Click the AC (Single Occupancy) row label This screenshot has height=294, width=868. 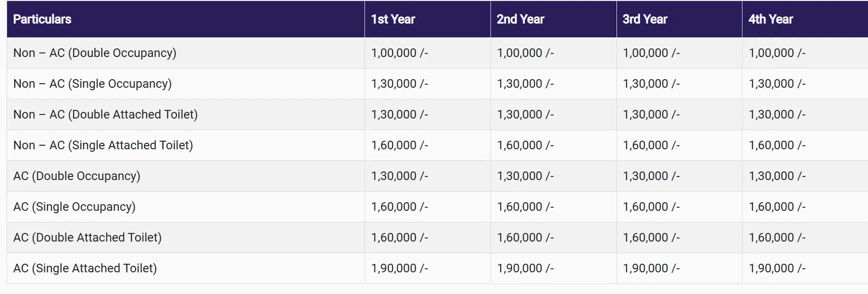click(75, 207)
